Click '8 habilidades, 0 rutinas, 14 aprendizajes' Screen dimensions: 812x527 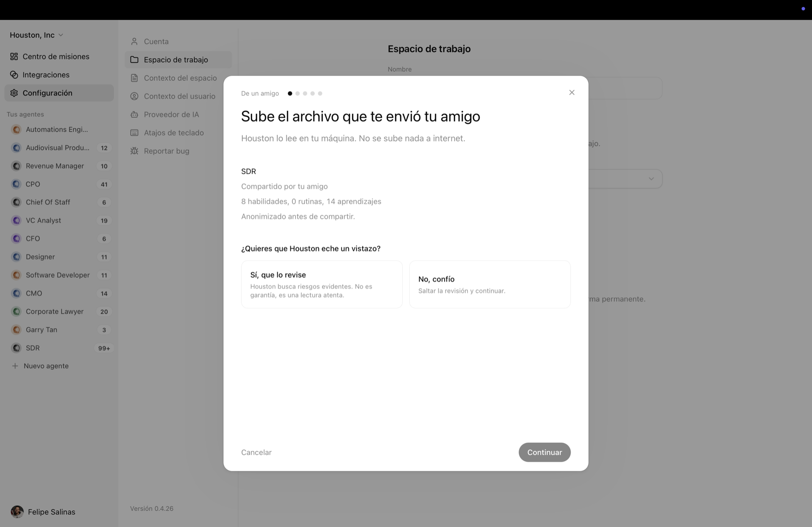(311, 202)
